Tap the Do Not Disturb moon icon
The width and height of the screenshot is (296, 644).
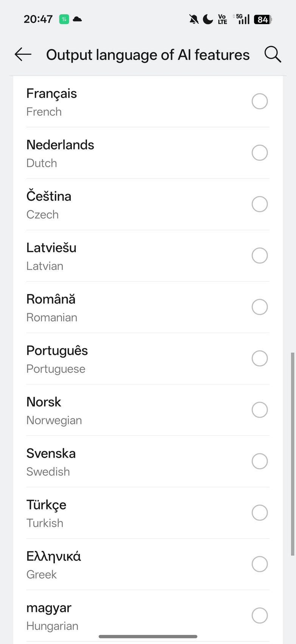[208, 19]
